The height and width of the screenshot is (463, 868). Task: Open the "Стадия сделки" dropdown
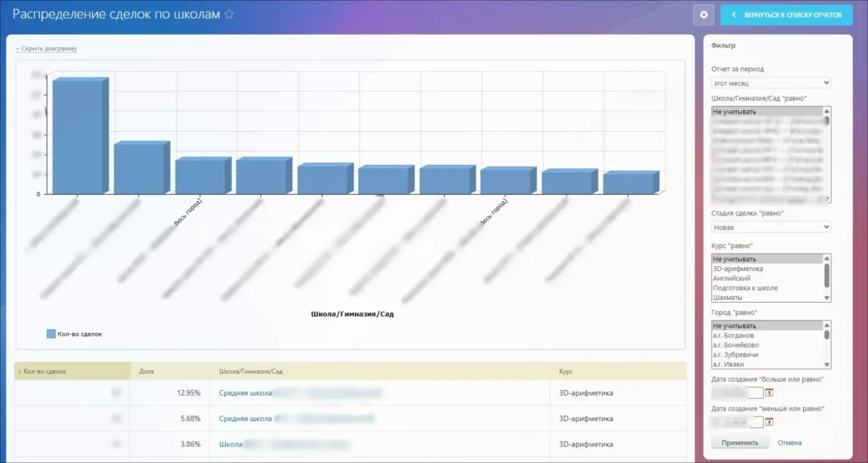770,227
